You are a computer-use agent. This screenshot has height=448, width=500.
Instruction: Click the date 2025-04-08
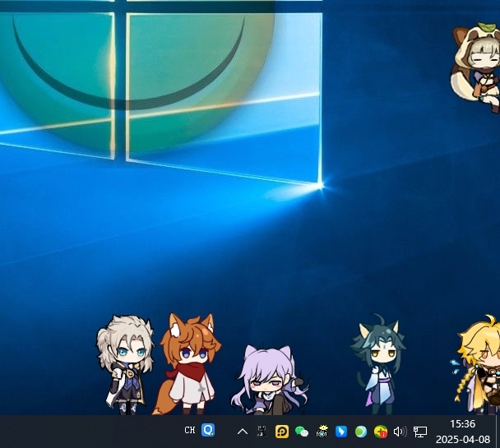(x=463, y=440)
